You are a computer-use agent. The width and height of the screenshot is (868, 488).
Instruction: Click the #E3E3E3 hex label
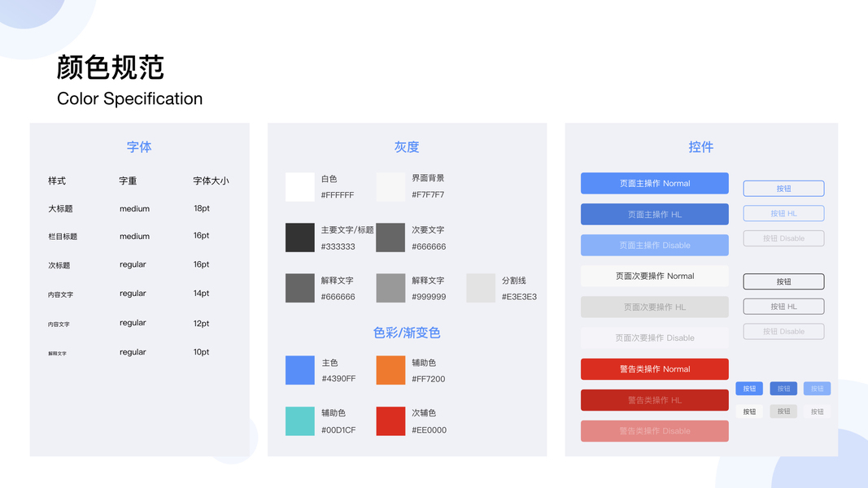tap(519, 297)
